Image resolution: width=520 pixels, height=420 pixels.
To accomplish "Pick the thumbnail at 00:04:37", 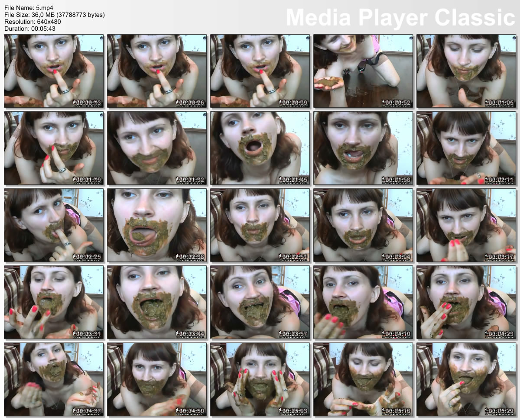I will [54, 379].
